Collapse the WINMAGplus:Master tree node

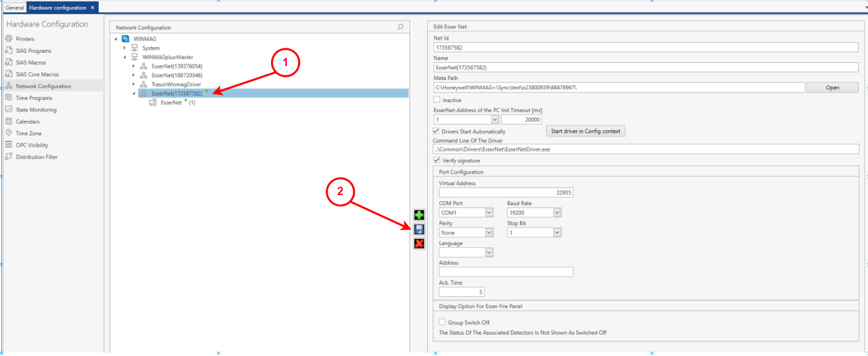(x=125, y=57)
